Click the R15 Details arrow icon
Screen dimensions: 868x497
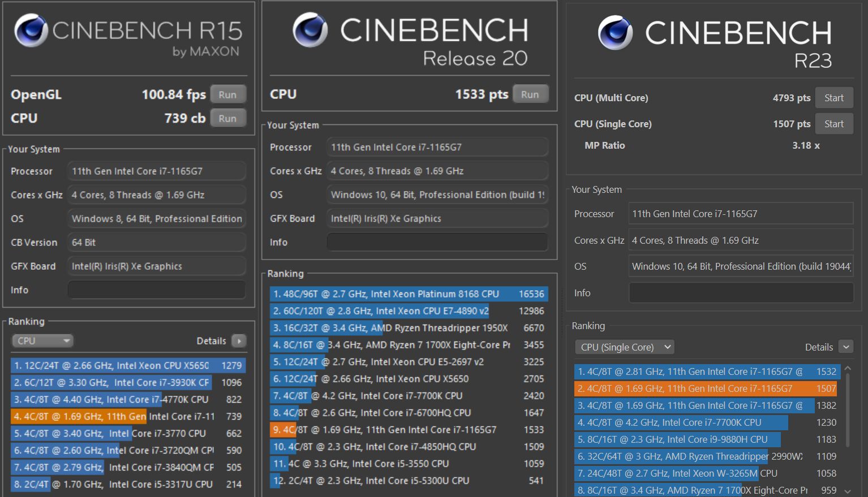click(239, 341)
